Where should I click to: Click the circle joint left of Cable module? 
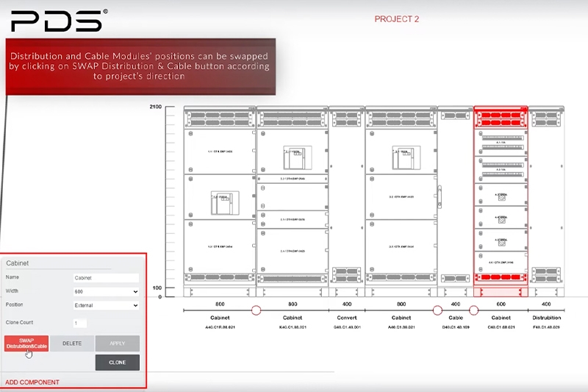tap(437, 310)
